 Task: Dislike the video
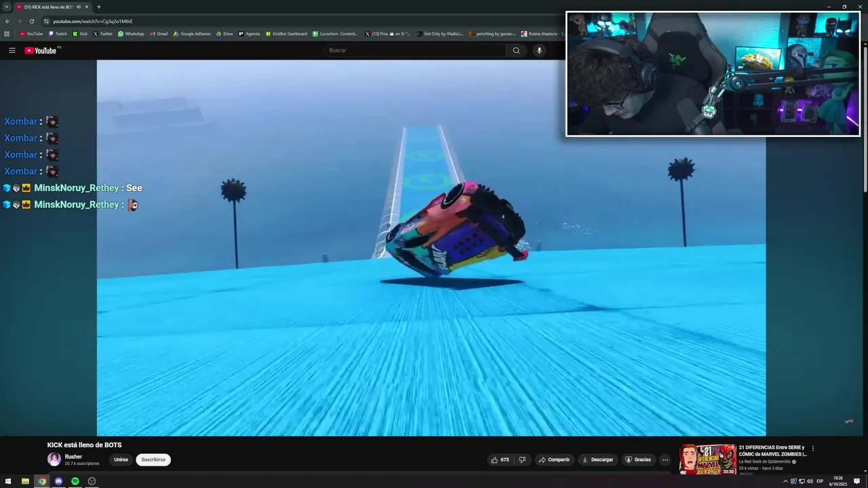(522, 460)
